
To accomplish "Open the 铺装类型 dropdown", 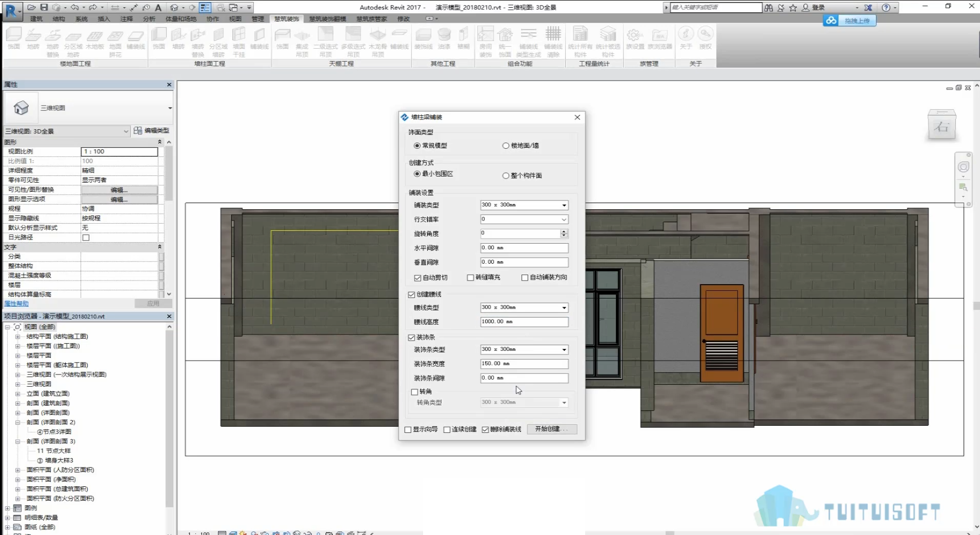I will tap(524, 205).
